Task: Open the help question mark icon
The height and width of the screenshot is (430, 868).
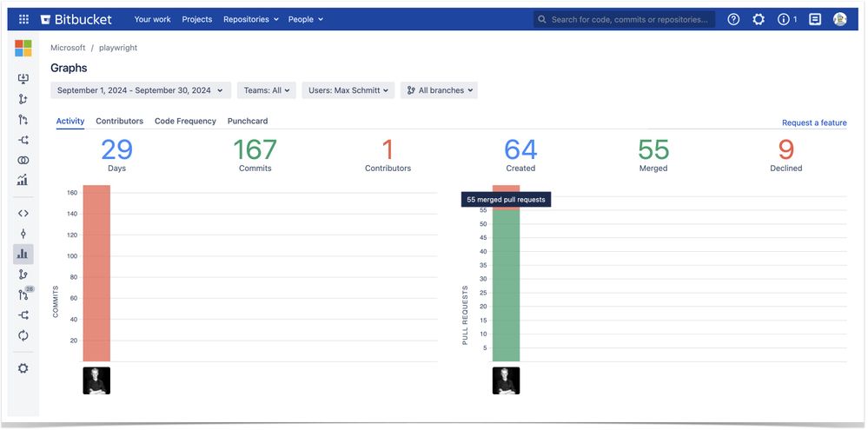Action: click(733, 19)
